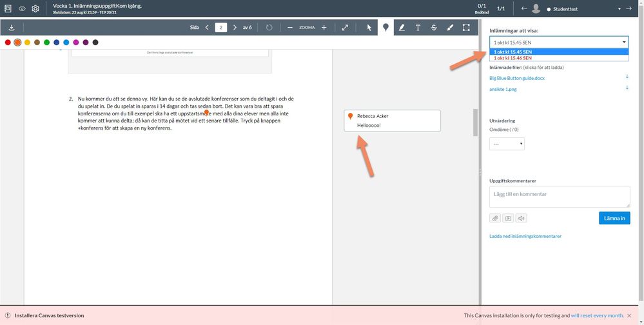The width and height of the screenshot is (644, 325).
Task: Pick the yellow annotation color
Action: (x=27, y=43)
